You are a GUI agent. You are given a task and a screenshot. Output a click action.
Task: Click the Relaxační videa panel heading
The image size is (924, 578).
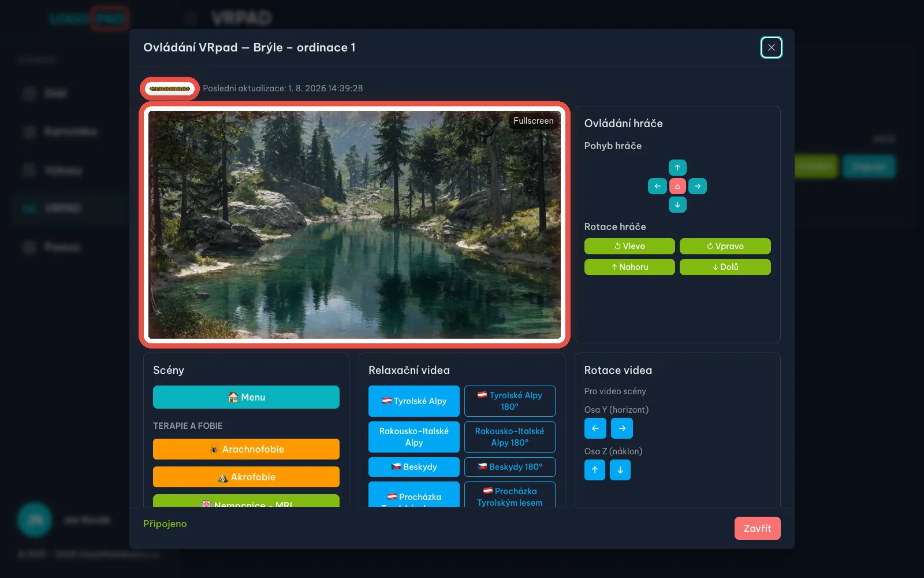pyautogui.click(x=409, y=370)
